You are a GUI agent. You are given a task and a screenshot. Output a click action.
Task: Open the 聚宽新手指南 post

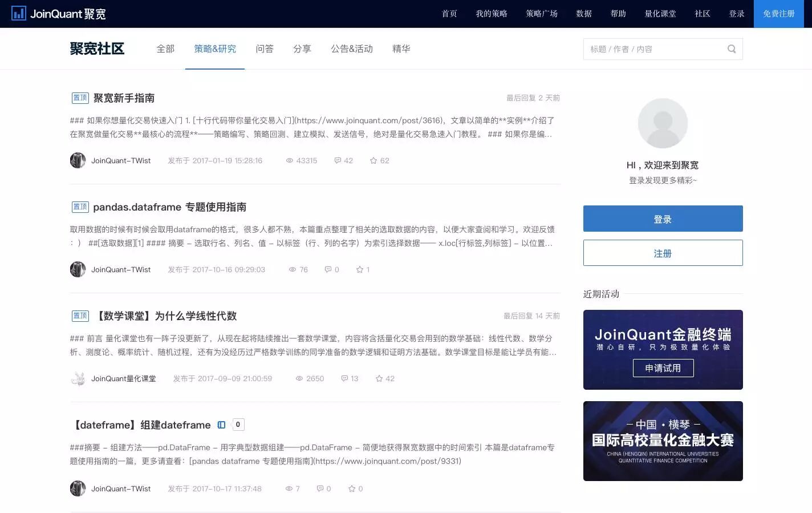click(x=124, y=98)
